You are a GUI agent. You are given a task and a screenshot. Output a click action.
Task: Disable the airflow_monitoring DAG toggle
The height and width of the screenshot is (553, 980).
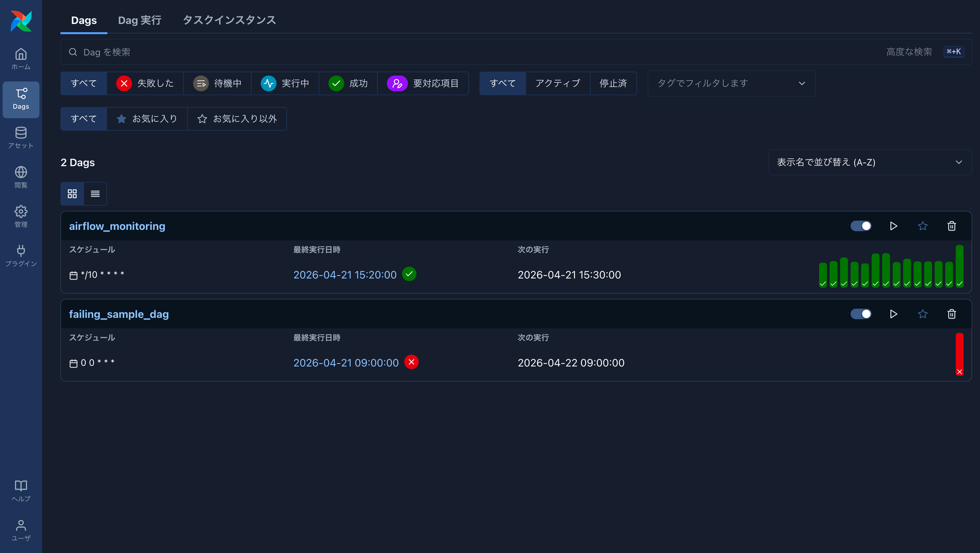[x=861, y=226]
